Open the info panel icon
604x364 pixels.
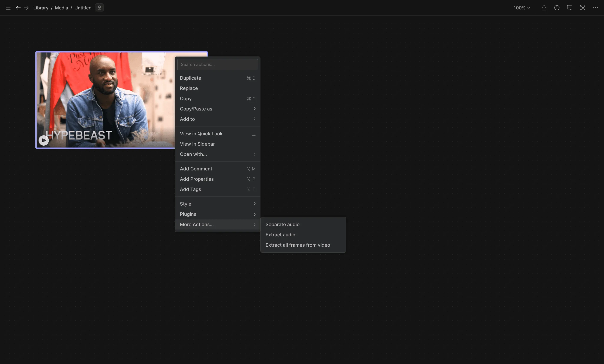(557, 8)
